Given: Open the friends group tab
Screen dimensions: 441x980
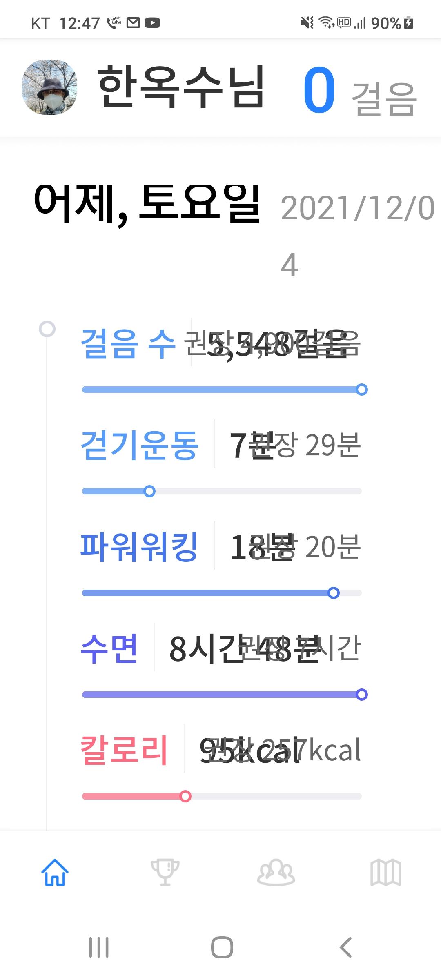Looking at the screenshot, I should (x=276, y=873).
